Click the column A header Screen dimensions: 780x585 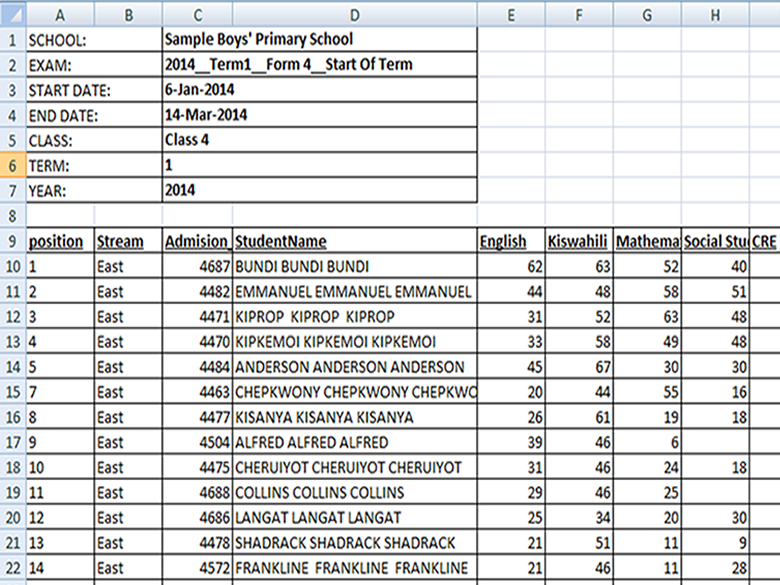(x=60, y=14)
